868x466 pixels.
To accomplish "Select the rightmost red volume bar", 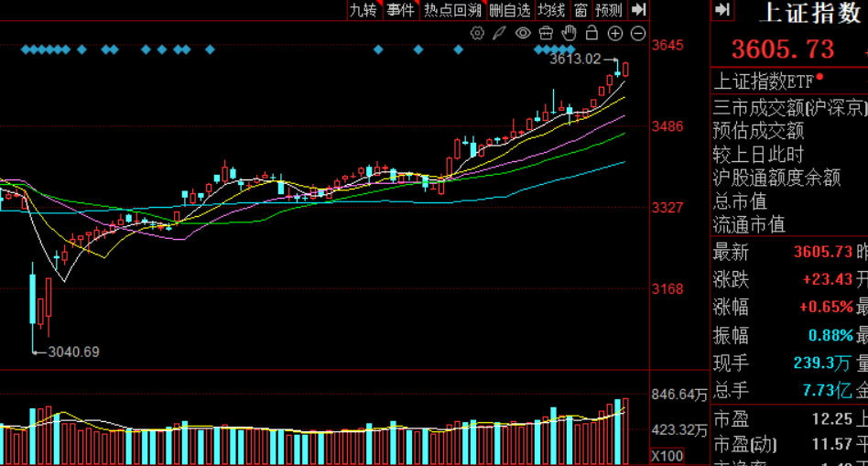I will (x=625, y=431).
